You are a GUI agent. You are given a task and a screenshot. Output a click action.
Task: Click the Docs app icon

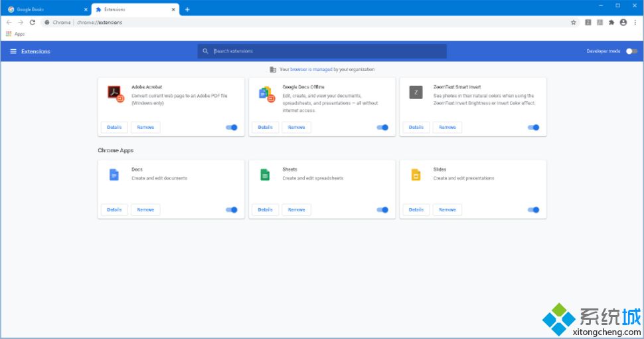(x=114, y=174)
